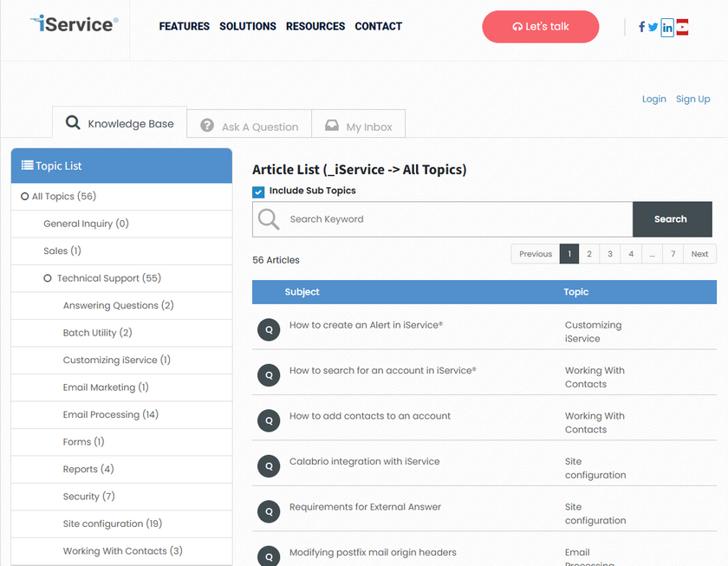Select Working With Contacts (3) topic
Image resolution: width=728 pixels, height=566 pixels.
point(122,551)
